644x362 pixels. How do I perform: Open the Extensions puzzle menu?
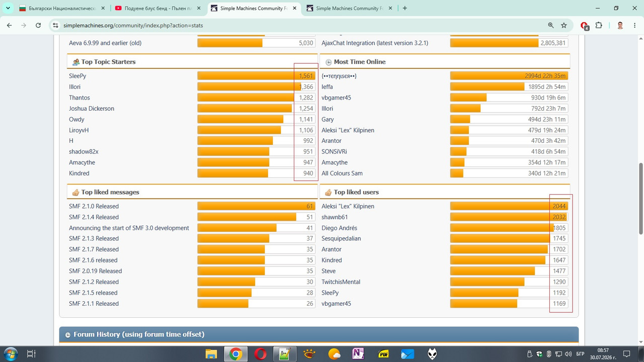598,25
